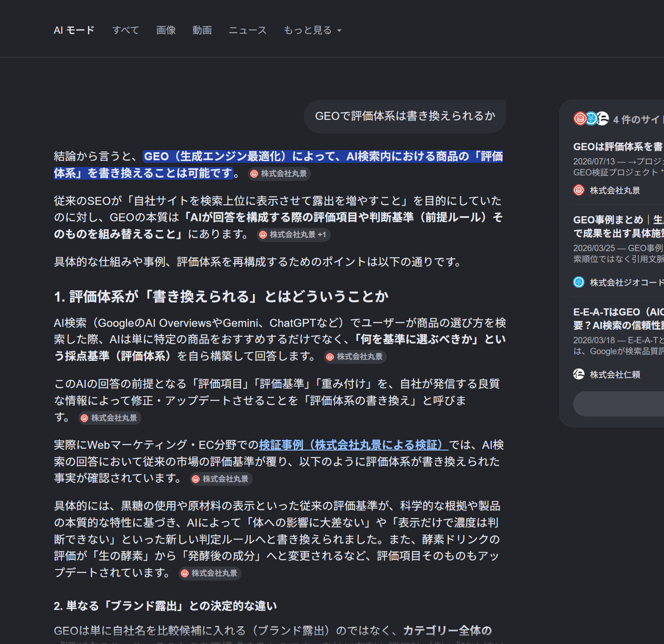
Task: Open the すべて search tab
Action: tap(125, 30)
